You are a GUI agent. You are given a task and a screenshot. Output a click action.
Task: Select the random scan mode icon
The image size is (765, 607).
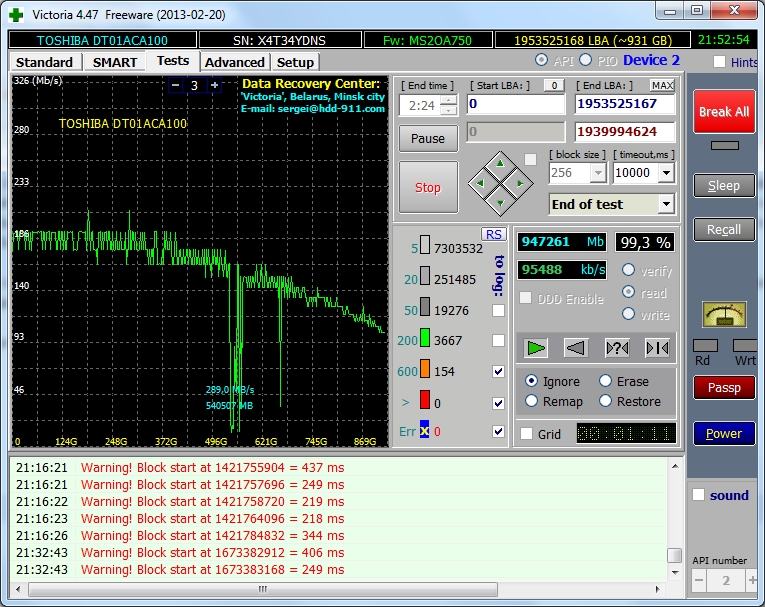617,348
